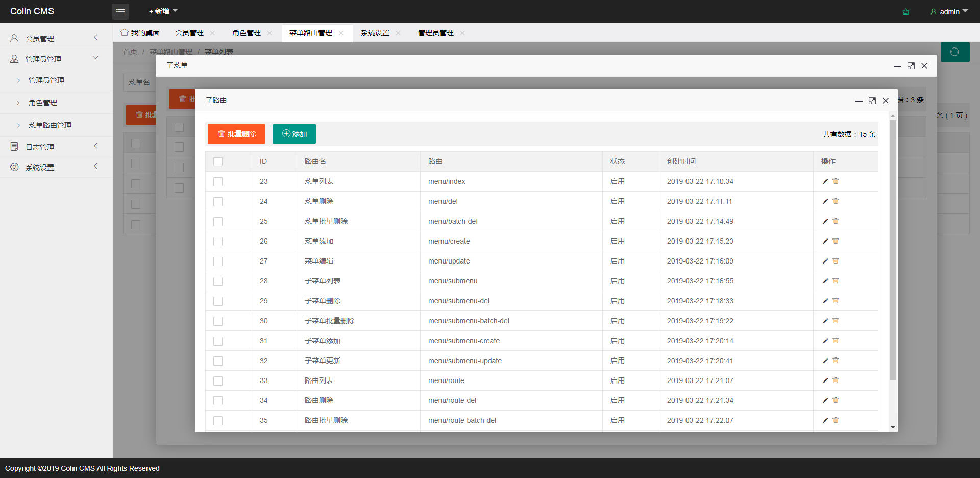Check the checkbox for route ID 23
980x478 pixels.
[x=218, y=182]
